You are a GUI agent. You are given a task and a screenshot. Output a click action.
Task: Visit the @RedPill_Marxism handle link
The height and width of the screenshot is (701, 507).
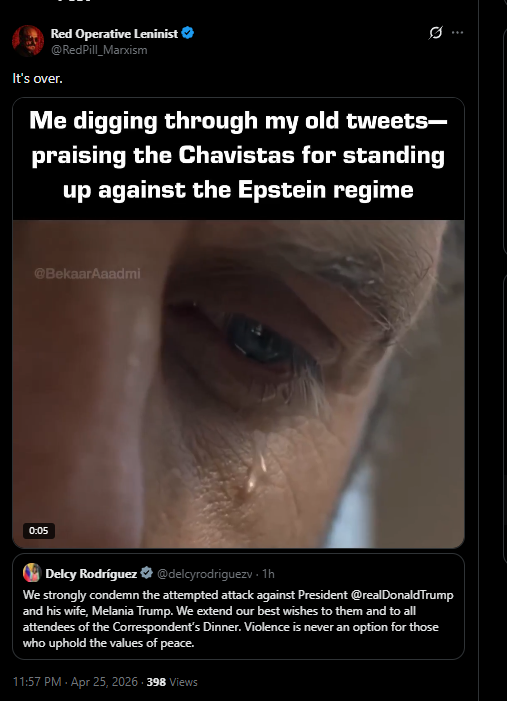99,50
